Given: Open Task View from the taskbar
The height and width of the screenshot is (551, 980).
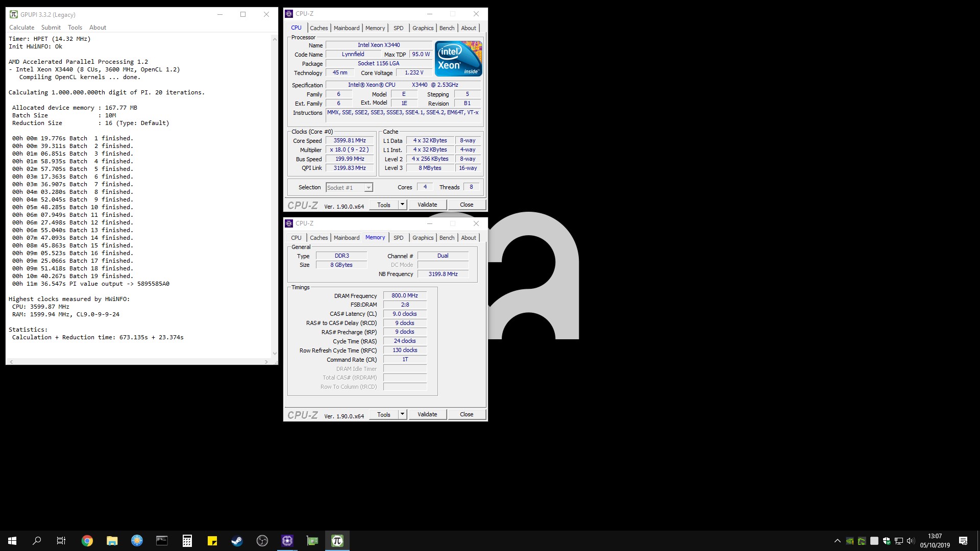Looking at the screenshot, I should point(61,541).
